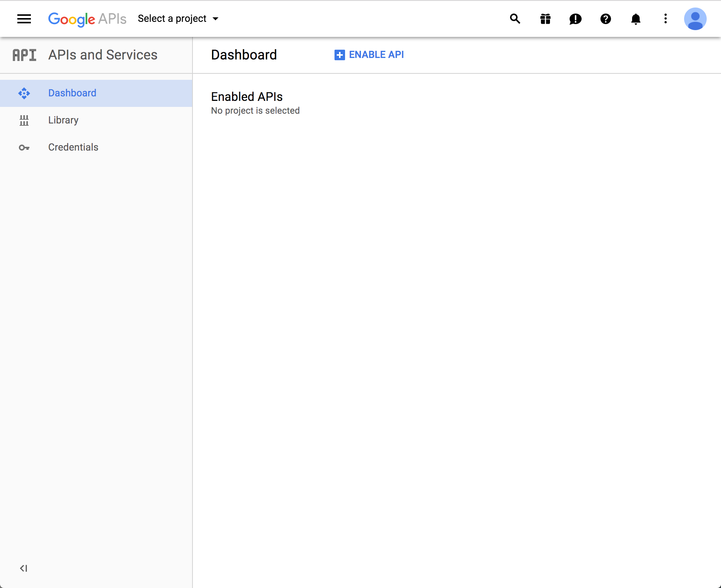Expand the Select a project dropdown

pyautogui.click(x=172, y=19)
